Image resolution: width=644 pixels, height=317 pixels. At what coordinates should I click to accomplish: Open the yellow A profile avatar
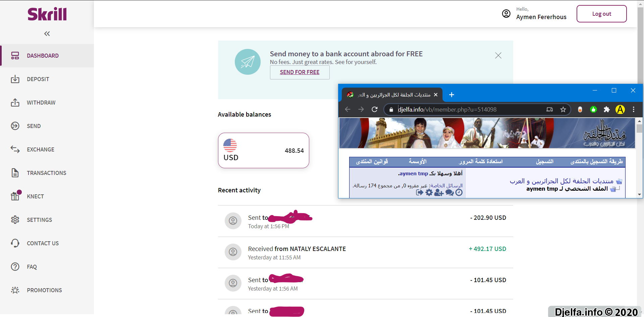pyautogui.click(x=620, y=109)
